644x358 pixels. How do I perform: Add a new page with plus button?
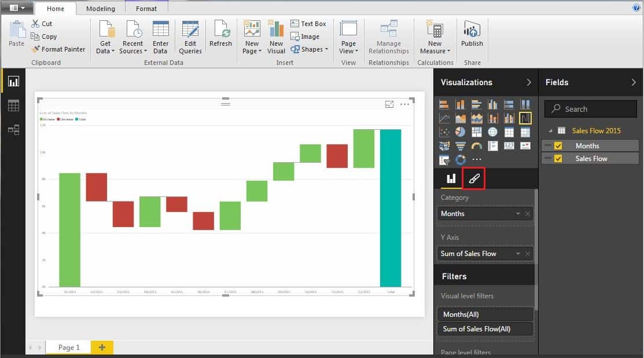(x=102, y=347)
